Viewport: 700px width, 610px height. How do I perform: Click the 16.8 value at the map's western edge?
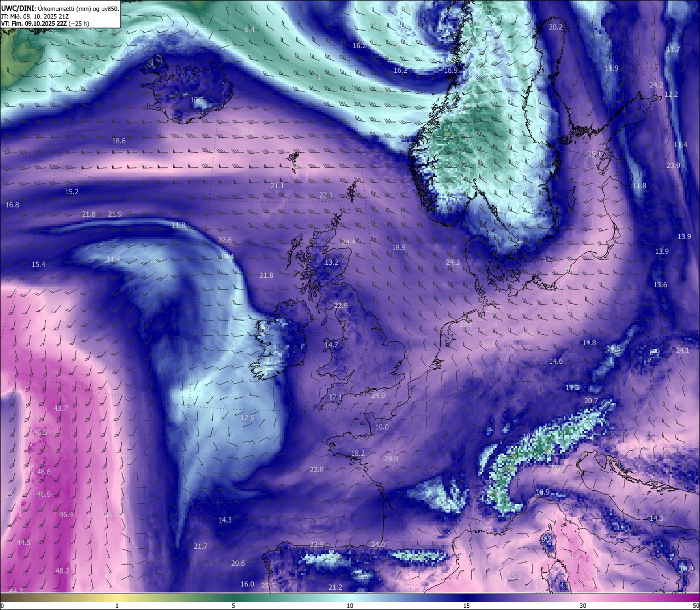click(x=12, y=205)
